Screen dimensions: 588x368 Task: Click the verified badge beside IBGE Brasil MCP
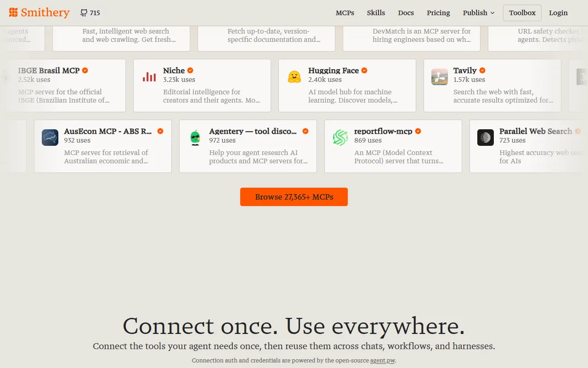pyautogui.click(x=85, y=70)
